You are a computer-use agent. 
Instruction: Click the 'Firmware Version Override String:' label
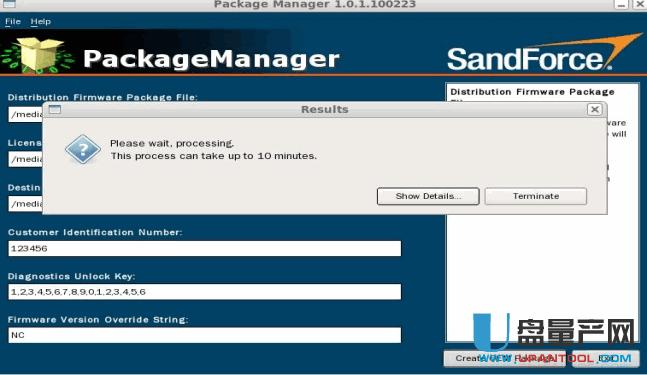tap(98, 320)
